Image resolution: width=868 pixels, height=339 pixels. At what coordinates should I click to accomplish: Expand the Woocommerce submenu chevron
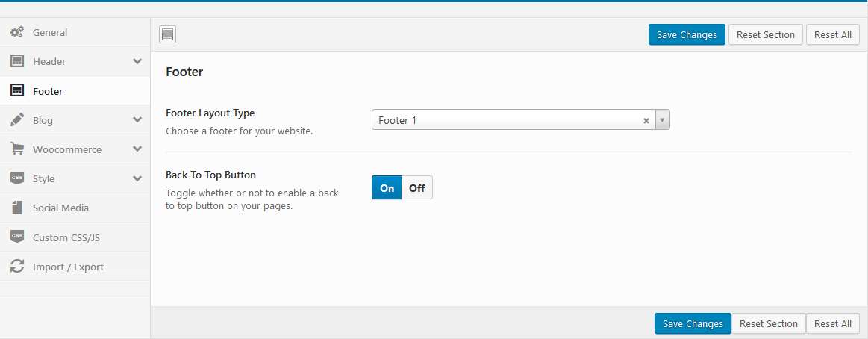pyautogui.click(x=137, y=149)
